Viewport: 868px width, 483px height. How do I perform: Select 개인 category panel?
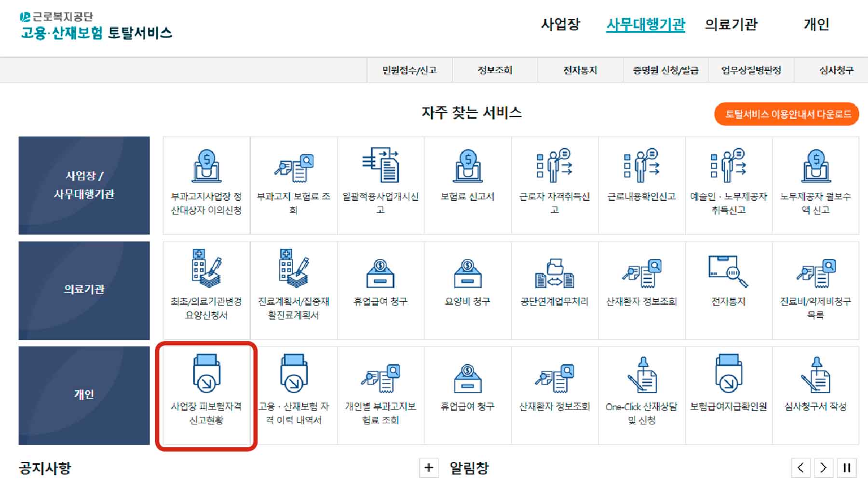pos(84,396)
